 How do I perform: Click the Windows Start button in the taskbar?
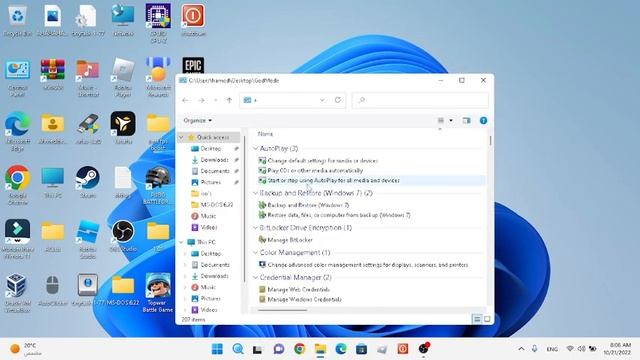coord(217,349)
